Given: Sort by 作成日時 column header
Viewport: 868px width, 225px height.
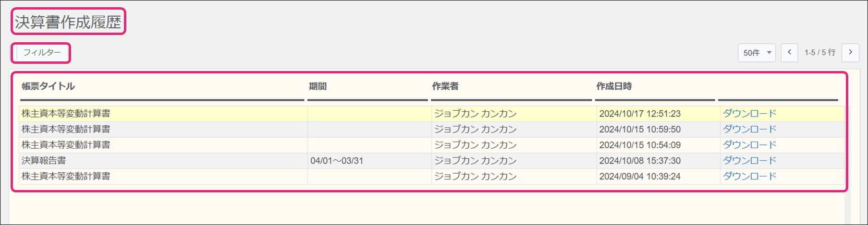Looking at the screenshot, I should tap(614, 86).
